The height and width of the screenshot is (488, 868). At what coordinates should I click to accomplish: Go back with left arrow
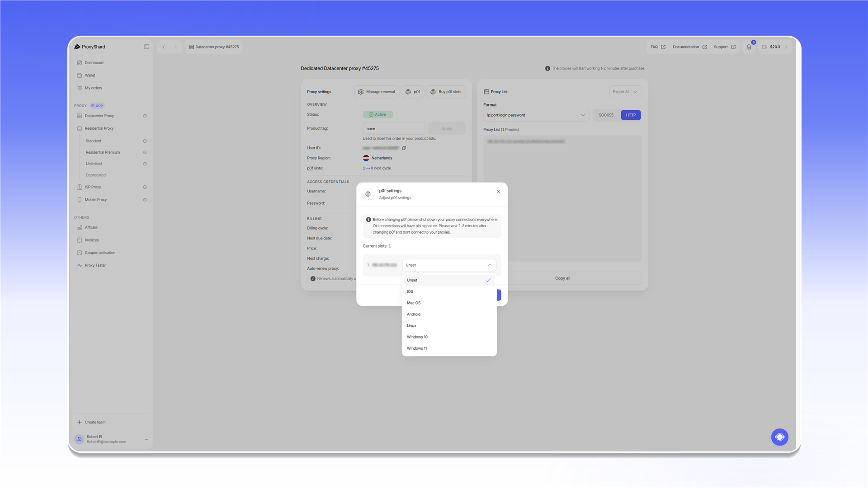164,47
